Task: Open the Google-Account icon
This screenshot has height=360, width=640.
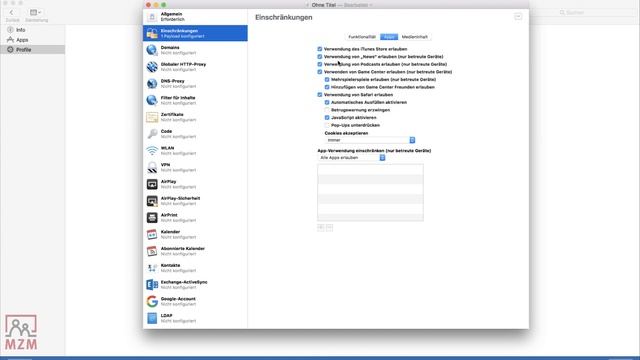Action: (x=152, y=301)
